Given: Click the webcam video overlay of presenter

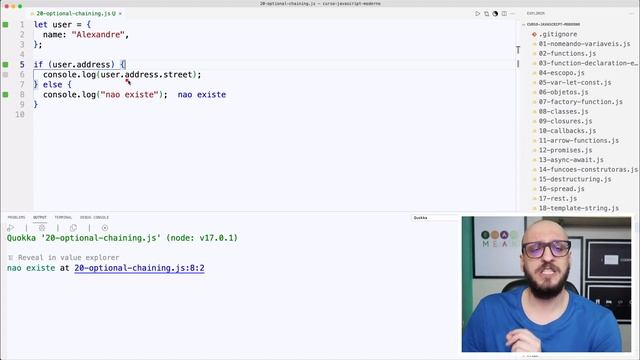Looking at the screenshot, I should click(546, 284).
